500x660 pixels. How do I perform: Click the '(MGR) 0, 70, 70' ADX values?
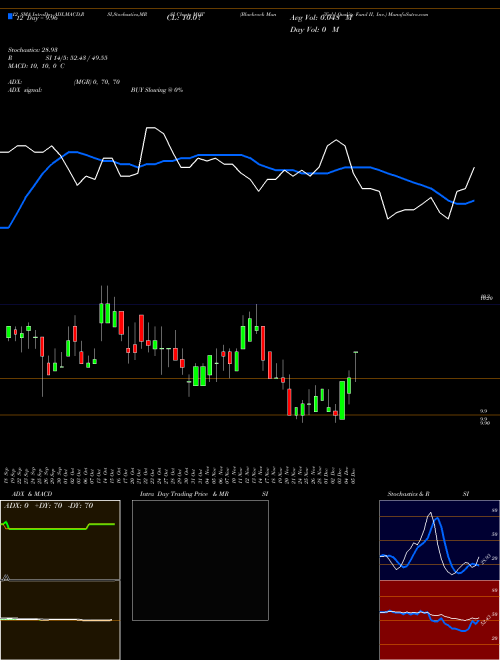point(97,82)
